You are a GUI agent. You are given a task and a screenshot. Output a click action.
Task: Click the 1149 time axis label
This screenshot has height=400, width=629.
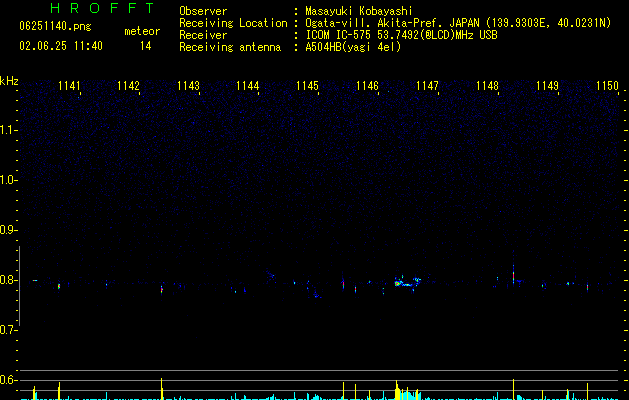pyautogui.click(x=547, y=86)
